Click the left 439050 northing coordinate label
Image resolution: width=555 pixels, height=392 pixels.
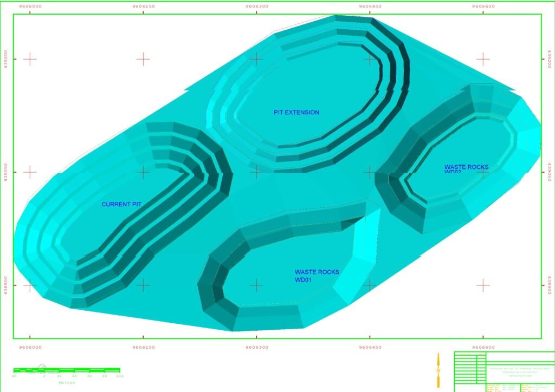[5, 172]
